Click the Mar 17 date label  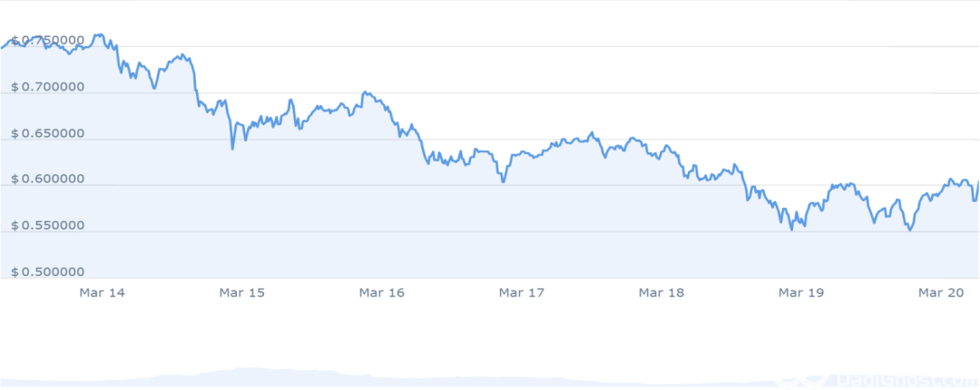(522, 293)
